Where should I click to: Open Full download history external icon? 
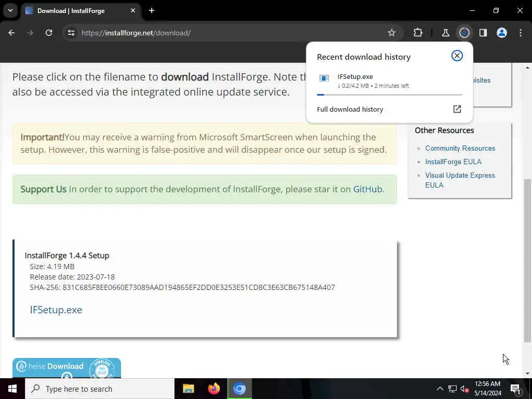pos(457,109)
